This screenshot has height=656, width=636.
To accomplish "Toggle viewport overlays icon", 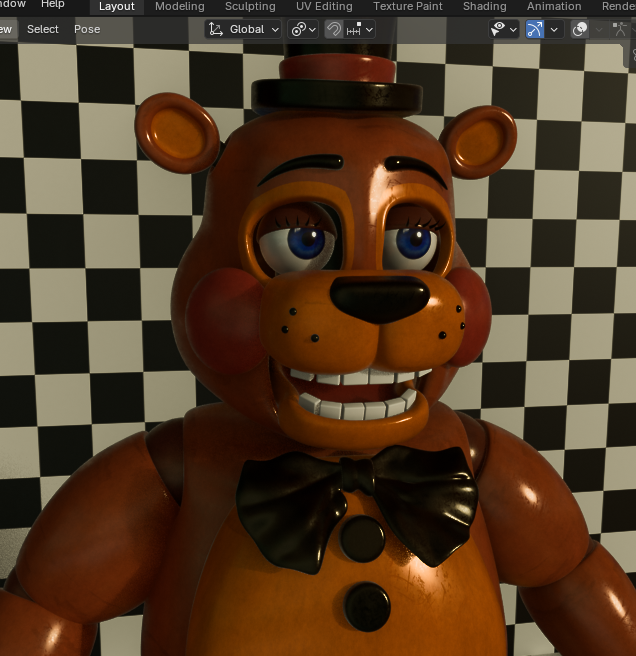I will pyautogui.click(x=580, y=30).
